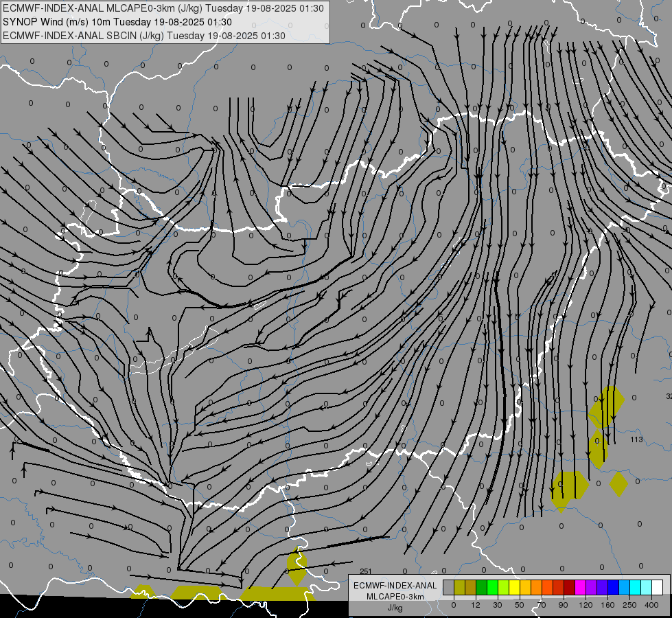Click the MLCAPE0-3km title line at top
Screen dimensions: 672x618
tap(163, 8)
